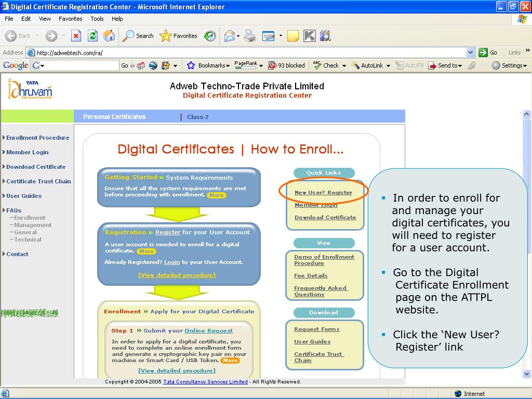Open the Edit menu
Image resolution: width=532 pixels, height=399 pixels.
click(x=26, y=19)
